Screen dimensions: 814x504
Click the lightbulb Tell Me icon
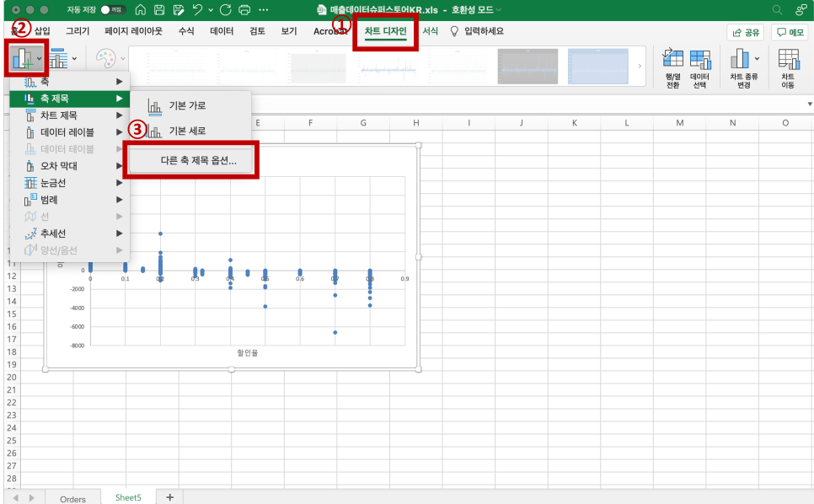[x=454, y=31]
